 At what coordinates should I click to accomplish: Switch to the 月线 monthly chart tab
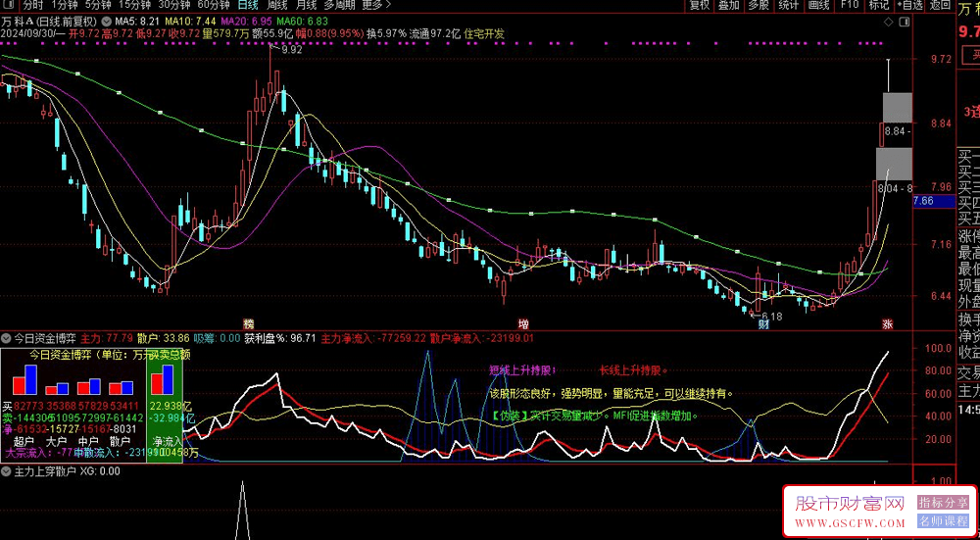click(306, 5)
